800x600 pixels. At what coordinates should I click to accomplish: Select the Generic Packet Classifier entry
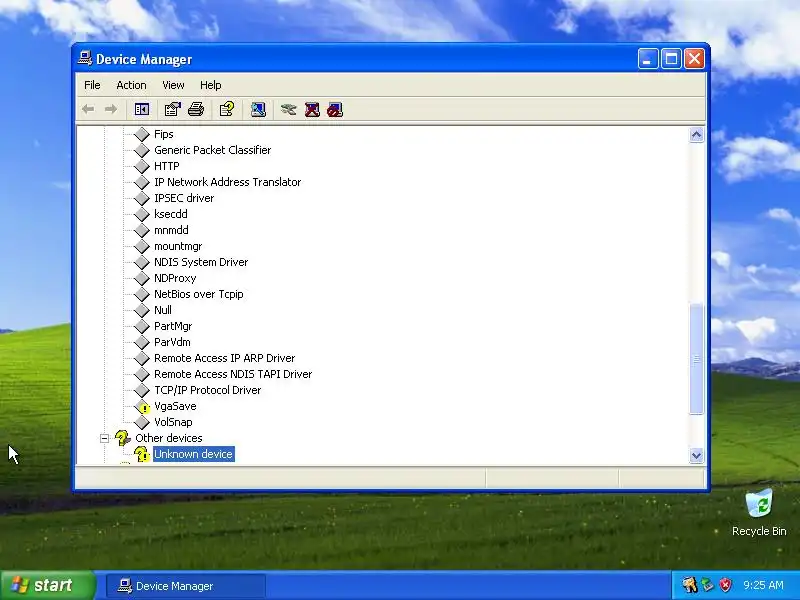tap(212, 150)
